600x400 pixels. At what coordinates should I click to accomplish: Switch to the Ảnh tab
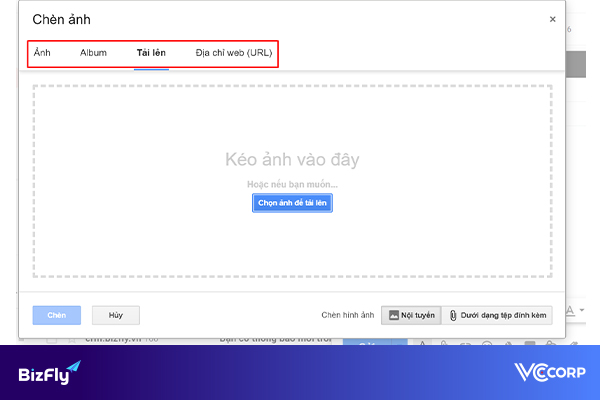(42, 53)
